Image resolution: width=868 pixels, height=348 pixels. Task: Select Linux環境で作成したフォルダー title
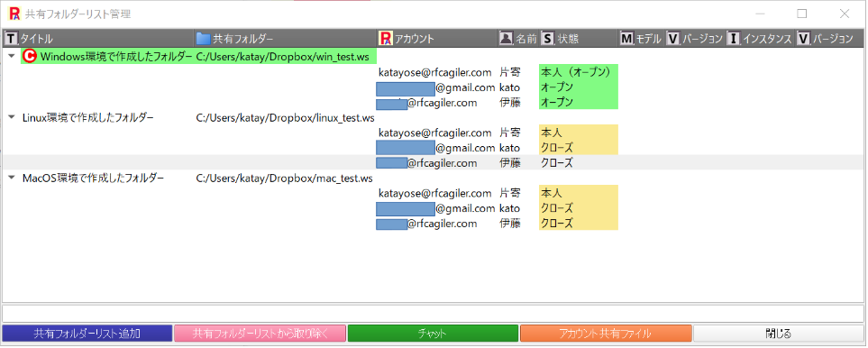[88, 117]
